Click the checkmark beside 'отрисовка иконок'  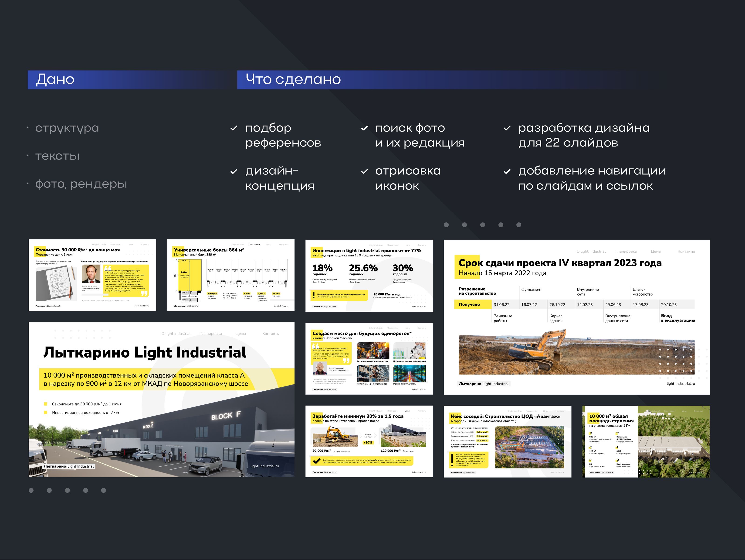(x=364, y=171)
